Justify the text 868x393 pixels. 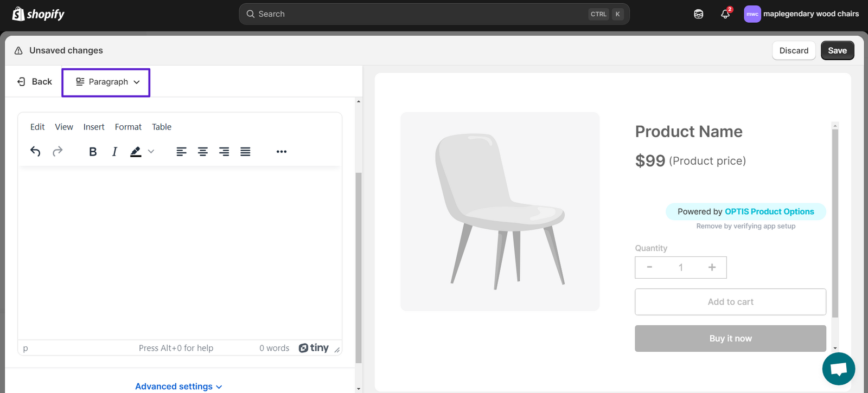[x=245, y=151]
